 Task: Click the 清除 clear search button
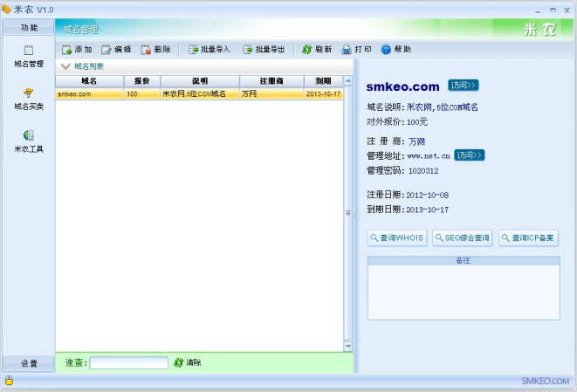pos(188,362)
